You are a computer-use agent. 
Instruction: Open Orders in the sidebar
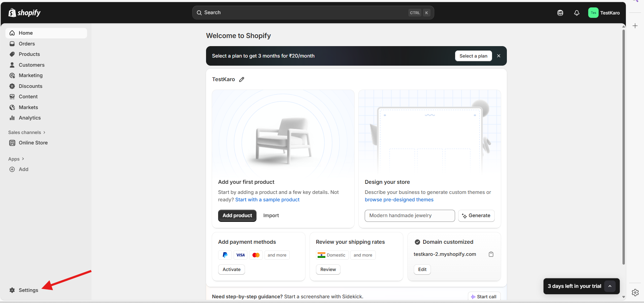pos(27,44)
